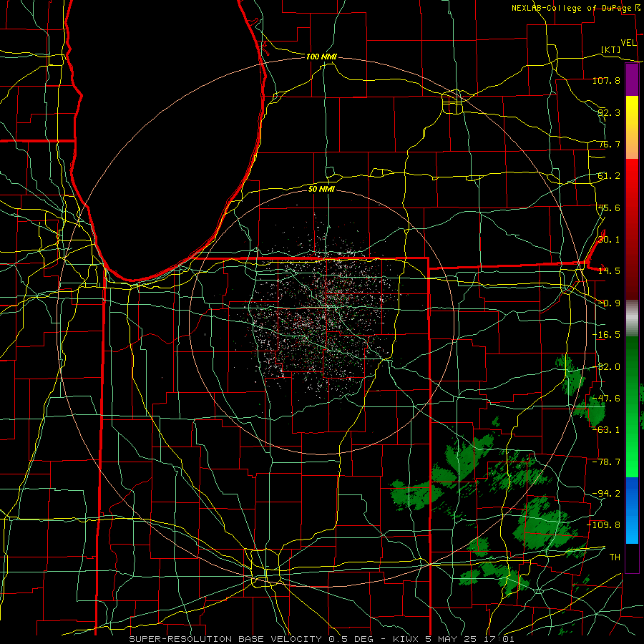
Task: Click the -47.6 velocity scale label
Action: 606,399
